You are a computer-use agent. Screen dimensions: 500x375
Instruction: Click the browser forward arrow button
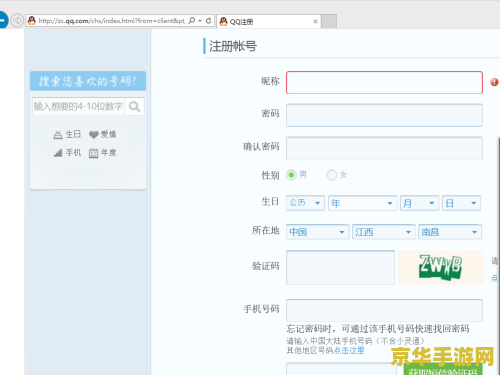(x=17, y=21)
